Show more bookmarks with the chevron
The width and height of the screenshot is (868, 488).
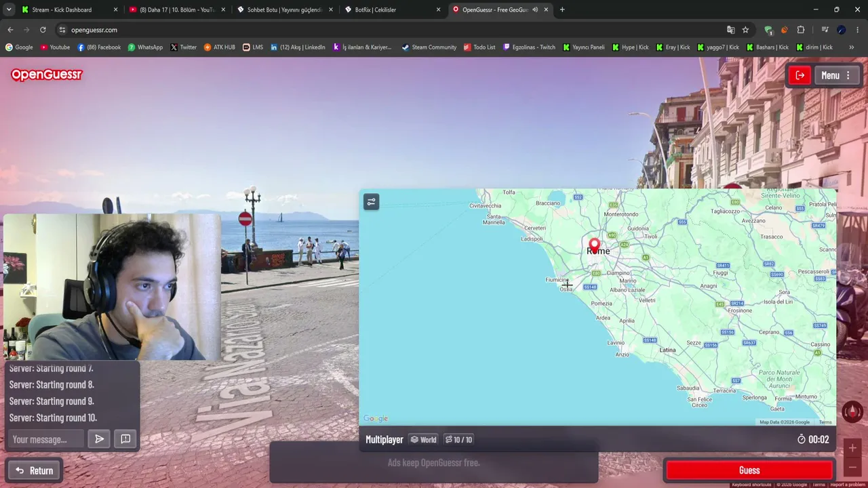pos(850,47)
